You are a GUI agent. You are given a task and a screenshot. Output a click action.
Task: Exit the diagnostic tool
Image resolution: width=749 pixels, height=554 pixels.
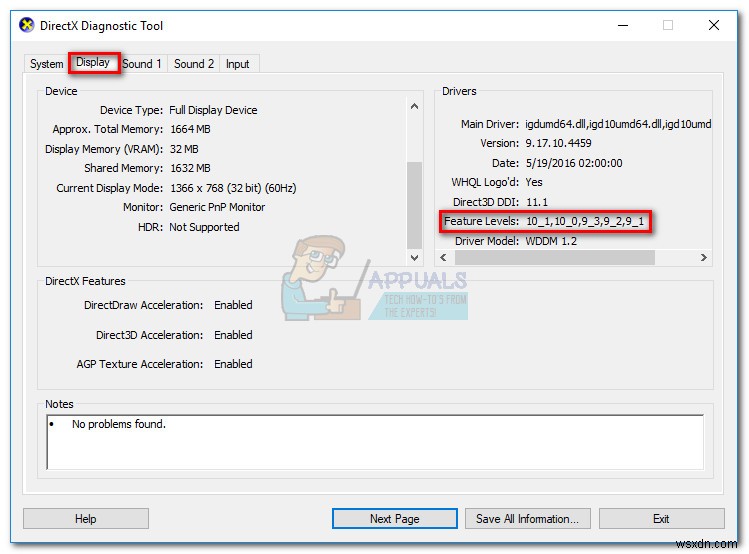point(661,519)
